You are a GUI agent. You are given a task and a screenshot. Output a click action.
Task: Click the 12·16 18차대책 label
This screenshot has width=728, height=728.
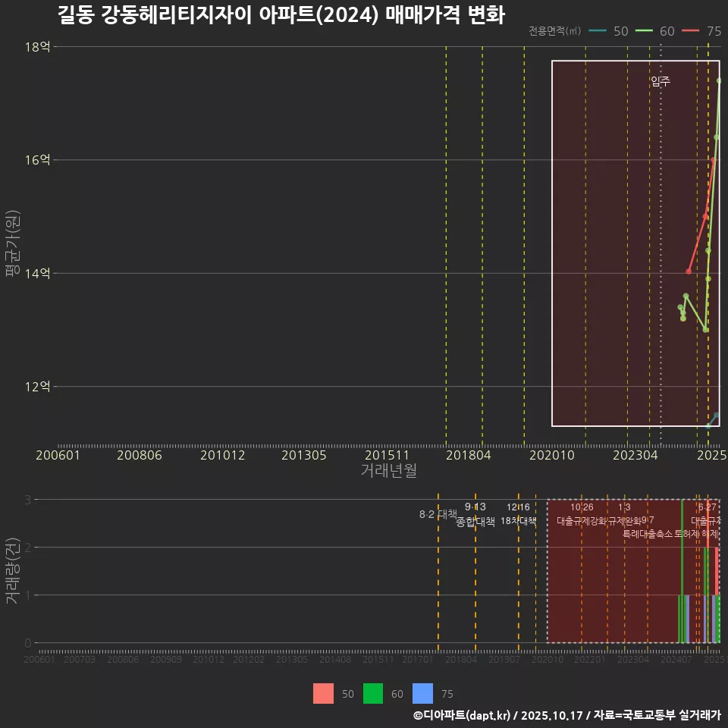pos(519,514)
